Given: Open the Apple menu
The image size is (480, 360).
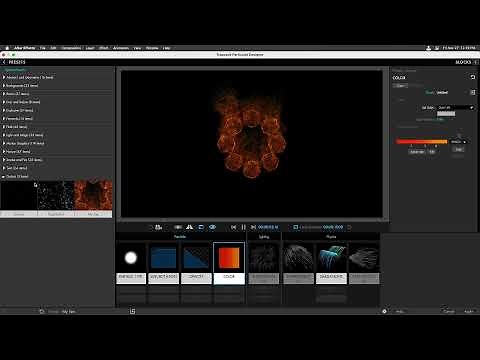Looking at the screenshot, I should (x=7, y=48).
